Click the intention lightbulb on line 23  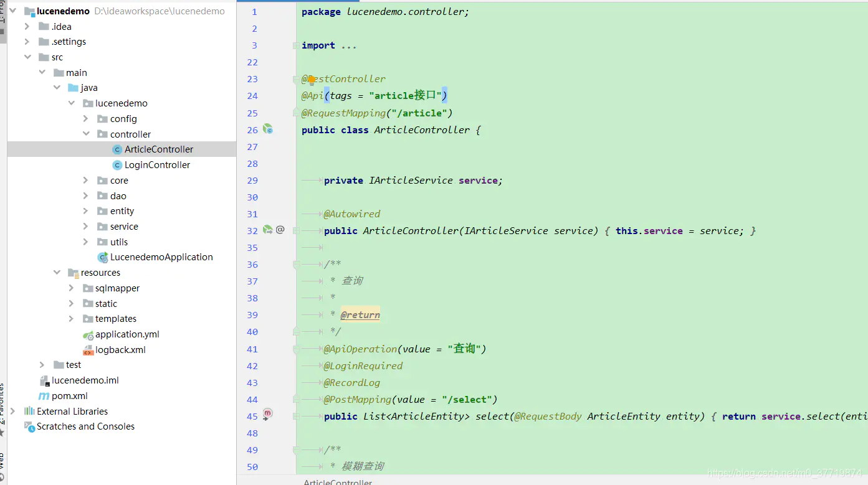(312, 80)
